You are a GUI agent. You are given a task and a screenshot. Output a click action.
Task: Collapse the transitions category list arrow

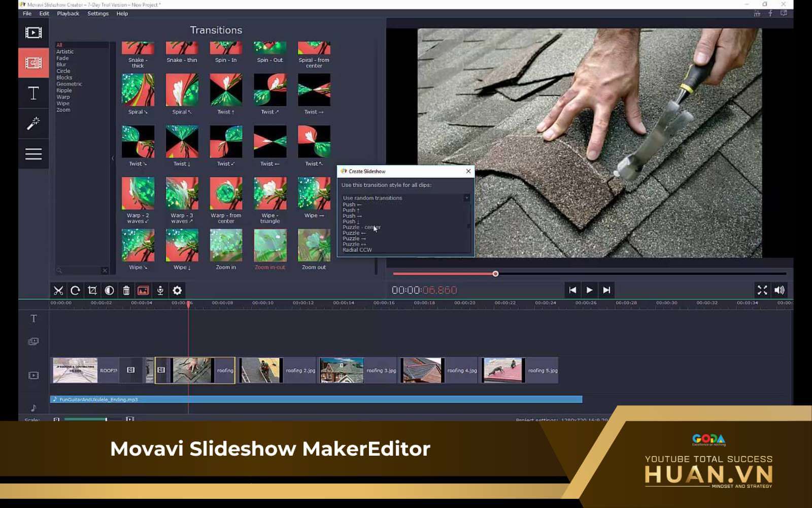[x=113, y=158]
